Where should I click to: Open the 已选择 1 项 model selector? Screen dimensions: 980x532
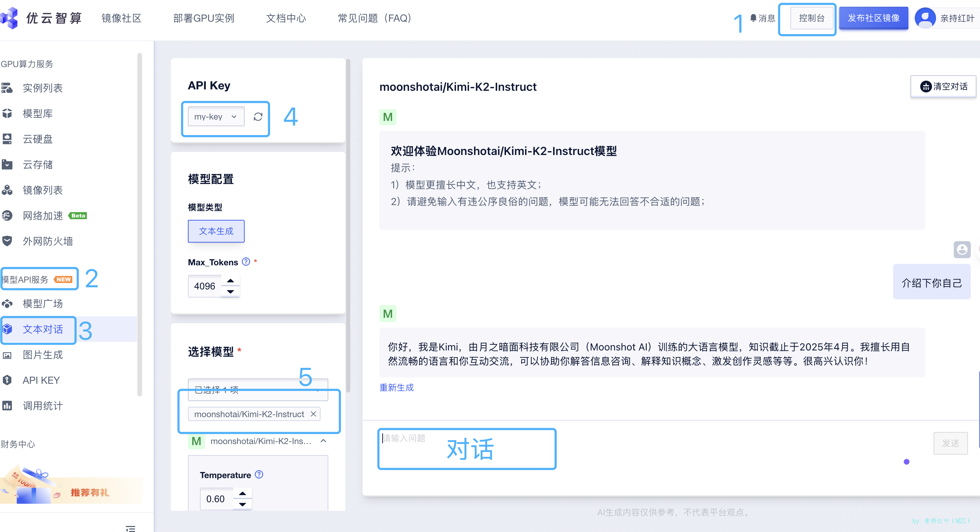coord(258,389)
